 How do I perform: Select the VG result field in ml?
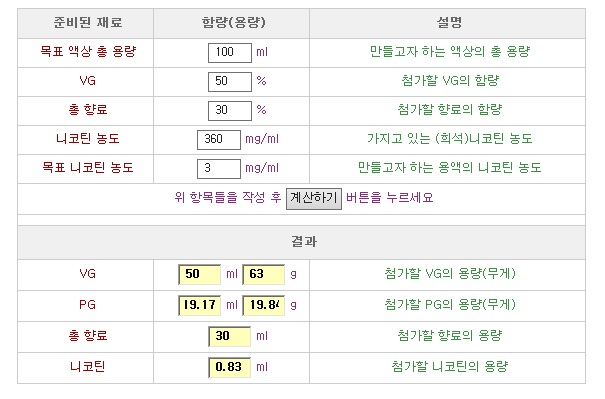pos(199,274)
